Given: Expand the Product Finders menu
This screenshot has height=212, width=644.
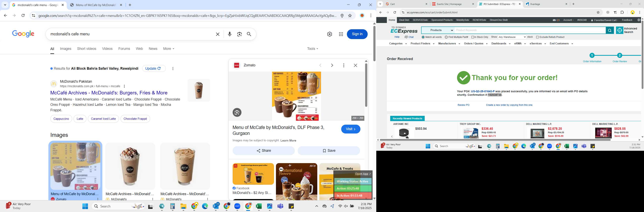Looking at the screenshot, I should 422,44.
